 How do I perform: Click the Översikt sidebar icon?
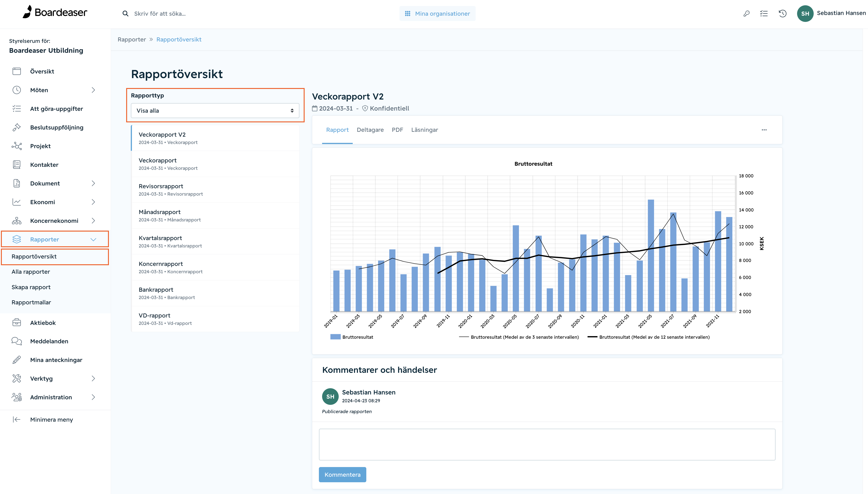17,71
